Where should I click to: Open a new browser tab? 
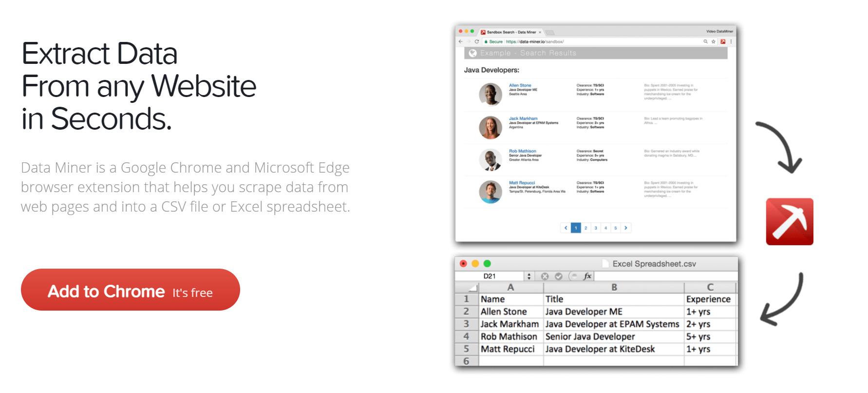point(550,32)
